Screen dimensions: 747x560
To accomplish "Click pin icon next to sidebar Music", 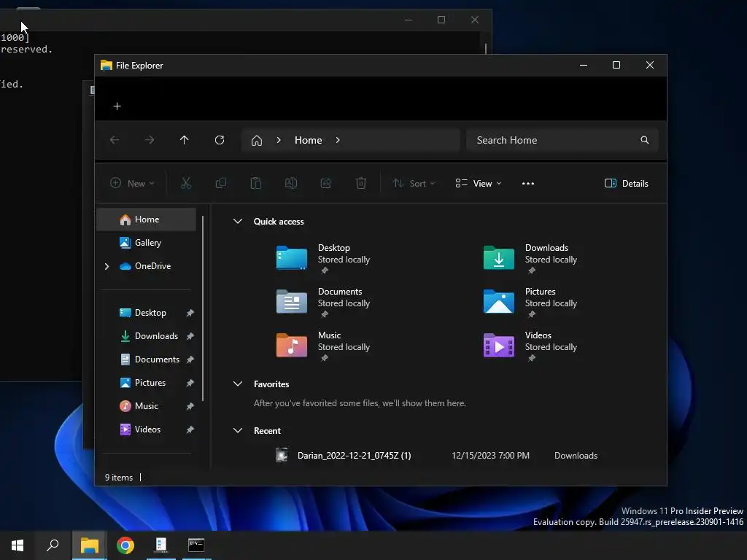I will [190, 406].
